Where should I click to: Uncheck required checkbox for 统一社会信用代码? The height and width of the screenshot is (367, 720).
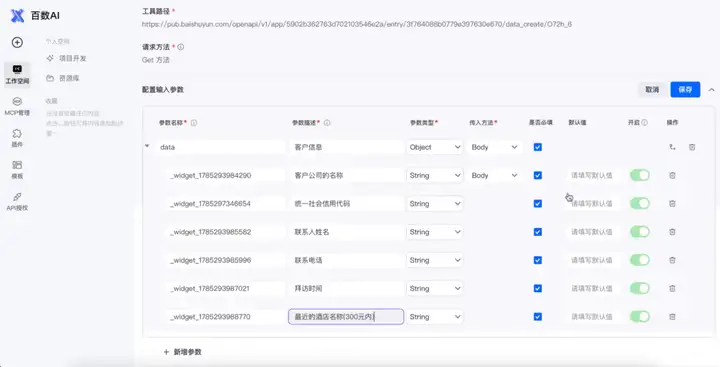tap(538, 203)
